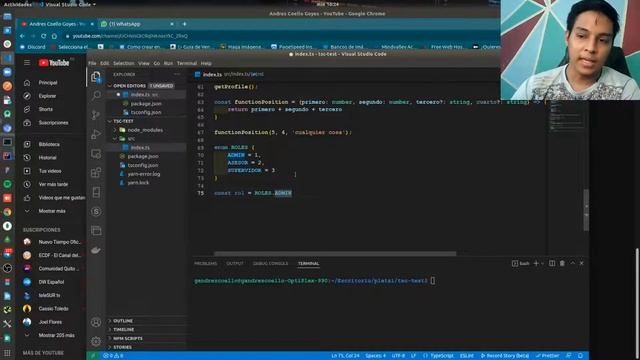The image size is (640, 360).
Task: Switch to the OUTPUT panel tab
Action: click(235, 264)
